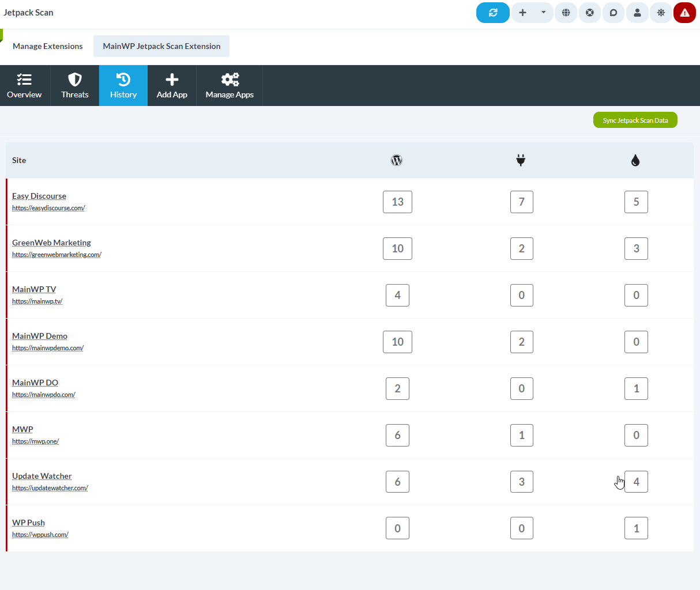Select the Add App tab

(171, 85)
